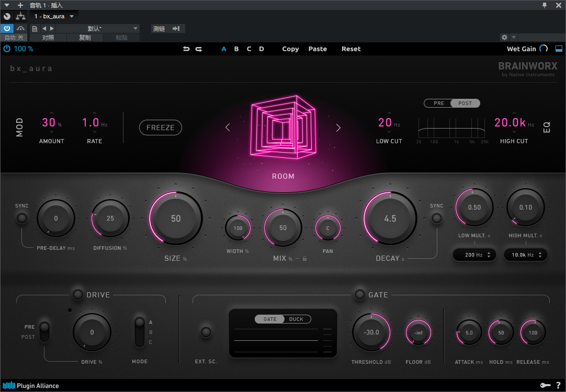This screenshot has width=566, height=392.
Task: Click the 自动: 关 automation field
Action: tap(14, 38)
